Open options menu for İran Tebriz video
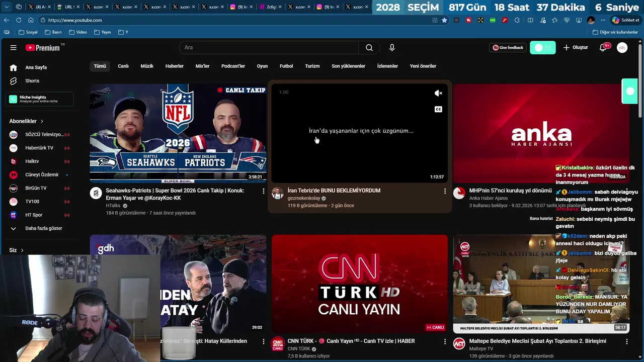This screenshot has width=644, height=362. coord(445,191)
